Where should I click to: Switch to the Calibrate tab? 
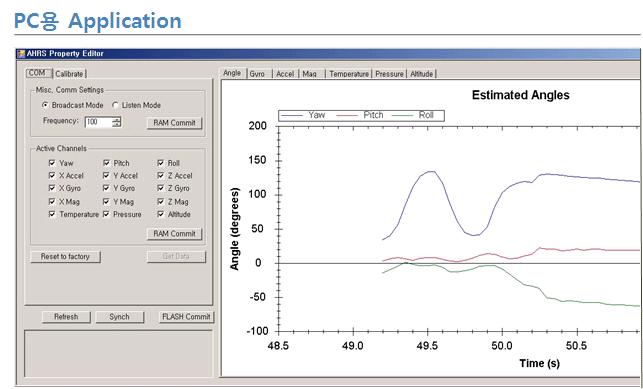(69, 74)
